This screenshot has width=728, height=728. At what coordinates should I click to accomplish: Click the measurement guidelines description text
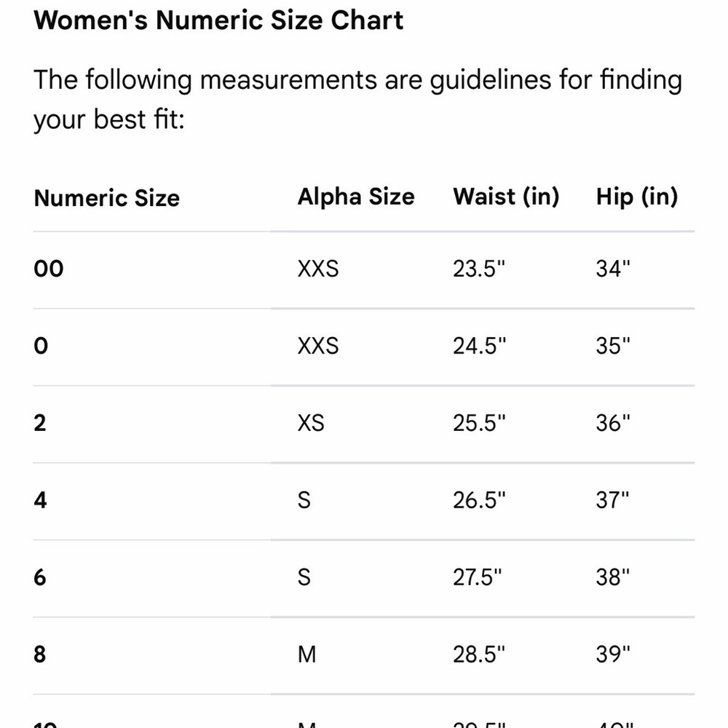(x=357, y=99)
